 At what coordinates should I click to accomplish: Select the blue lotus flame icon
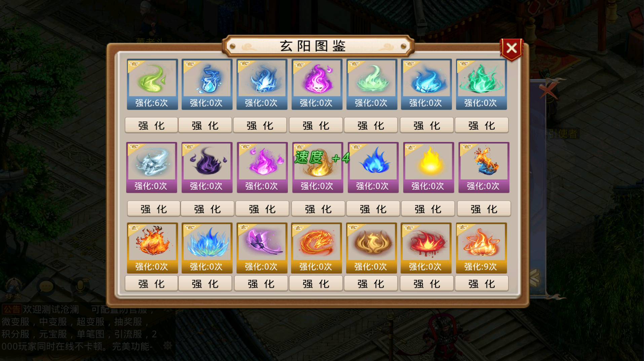(x=207, y=248)
